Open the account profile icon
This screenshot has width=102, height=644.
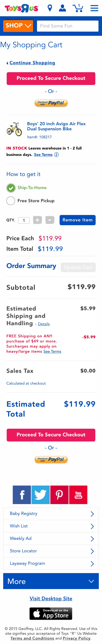pyautogui.click(x=62, y=8)
